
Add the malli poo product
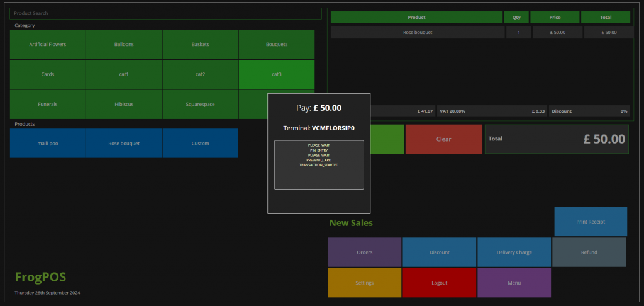click(48, 144)
